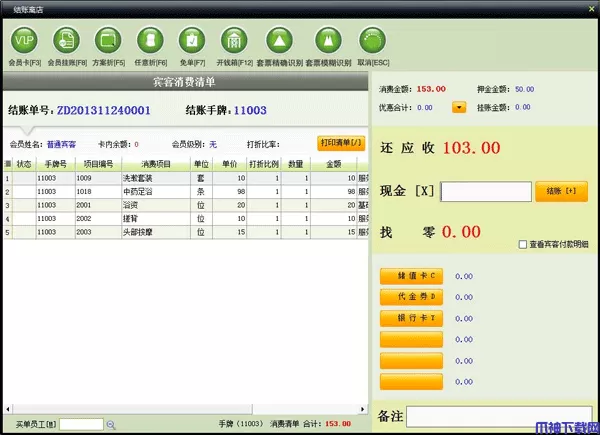Screen dimensions: 600x435
Task: Click the 打印清单 print list button
Action: point(341,143)
